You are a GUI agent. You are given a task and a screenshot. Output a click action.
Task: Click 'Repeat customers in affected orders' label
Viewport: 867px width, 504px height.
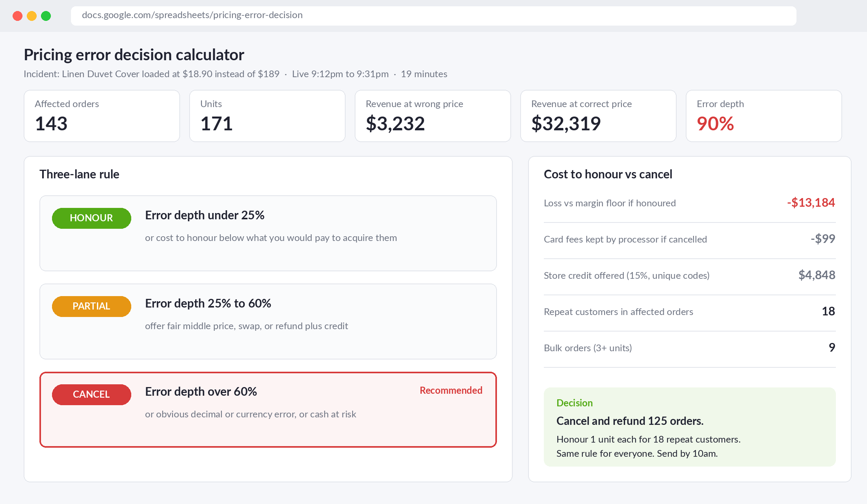[x=618, y=312]
